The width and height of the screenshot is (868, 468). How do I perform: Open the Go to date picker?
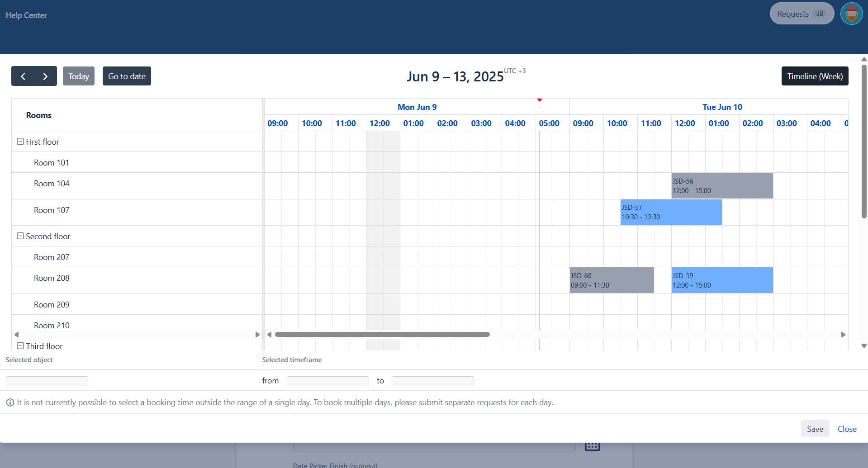pyautogui.click(x=127, y=76)
